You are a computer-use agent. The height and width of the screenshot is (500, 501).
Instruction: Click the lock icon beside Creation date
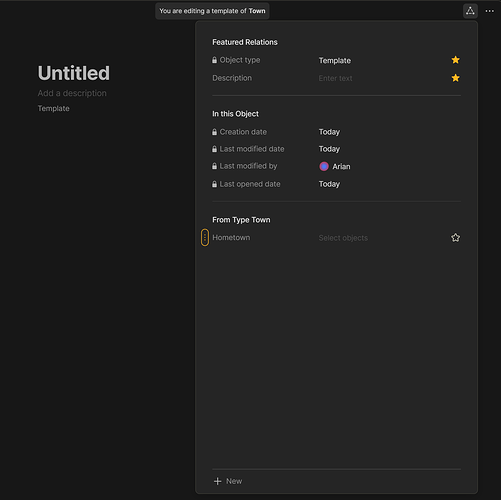click(214, 132)
